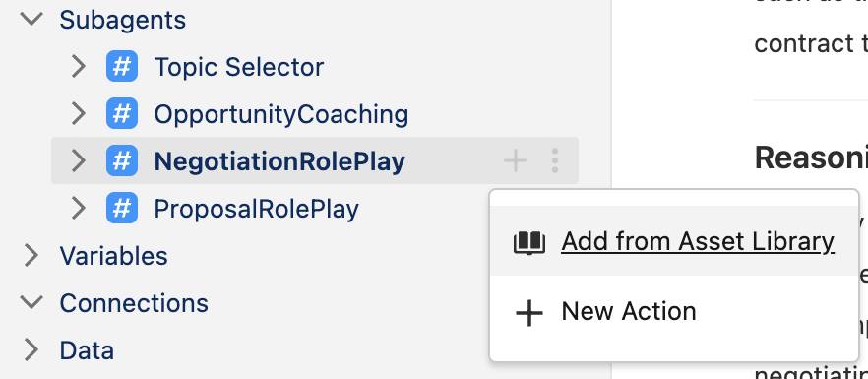Expand the Variables section
The image size is (868, 379).
coord(31,255)
